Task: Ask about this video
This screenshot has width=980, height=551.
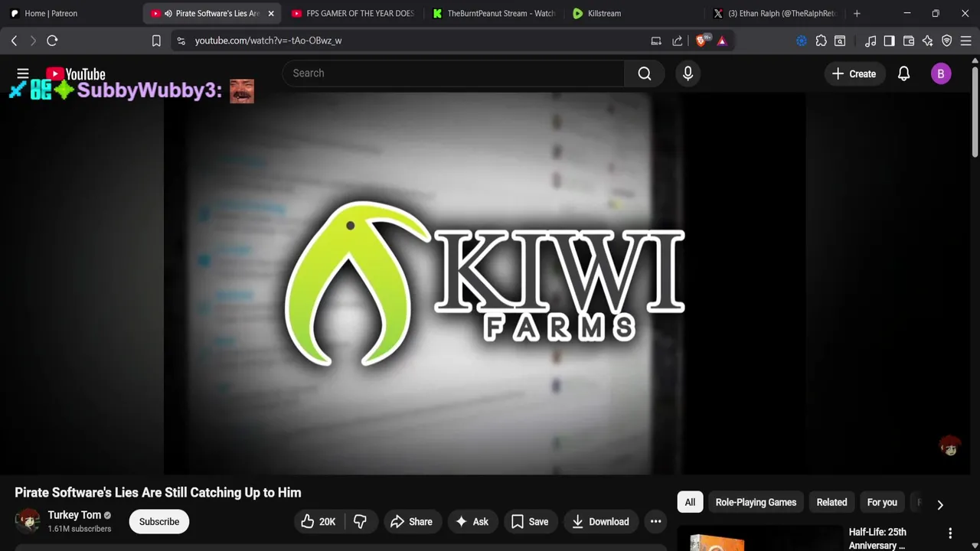Action: pyautogui.click(x=472, y=521)
